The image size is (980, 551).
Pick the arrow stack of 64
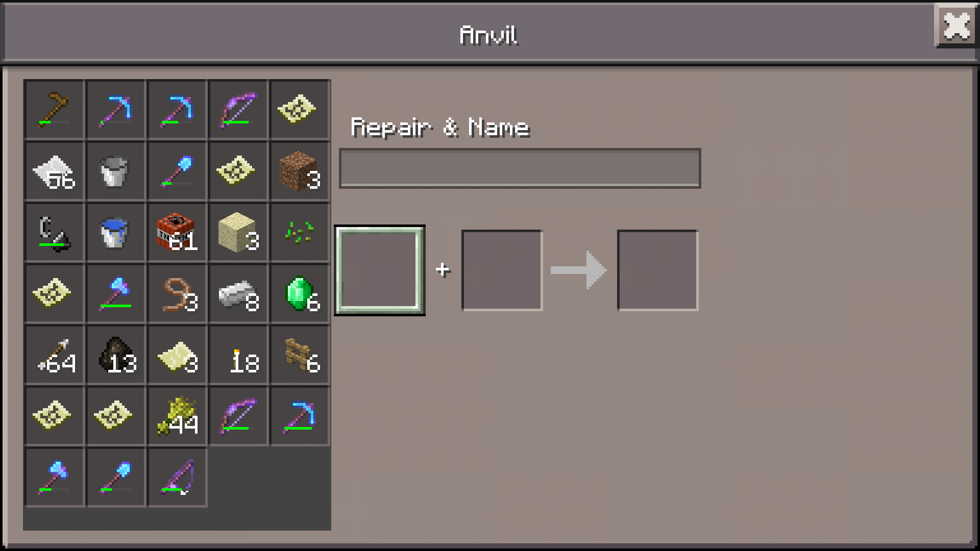coord(54,354)
